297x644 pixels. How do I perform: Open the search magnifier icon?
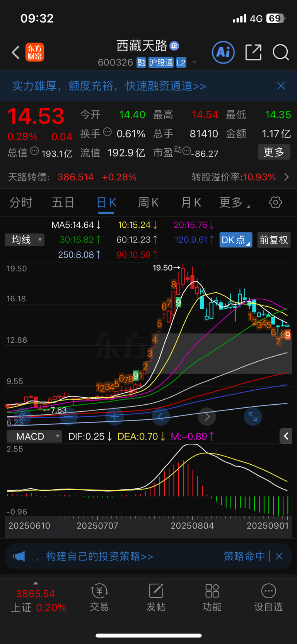pos(281,52)
